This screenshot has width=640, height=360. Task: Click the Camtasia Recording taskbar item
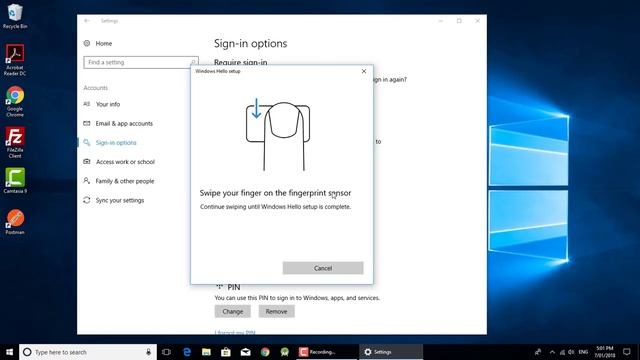[x=326, y=352]
